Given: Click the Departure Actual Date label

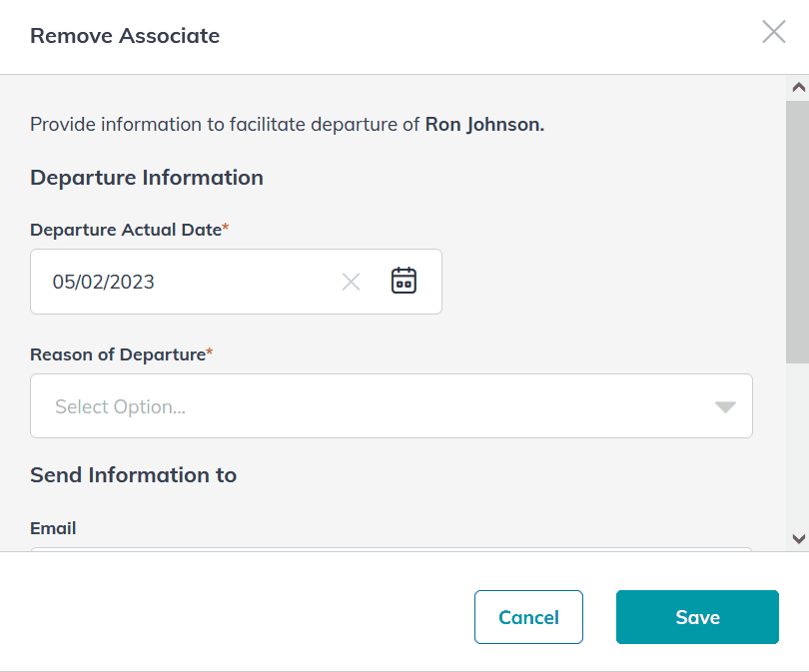Looking at the screenshot, I should (130, 230).
